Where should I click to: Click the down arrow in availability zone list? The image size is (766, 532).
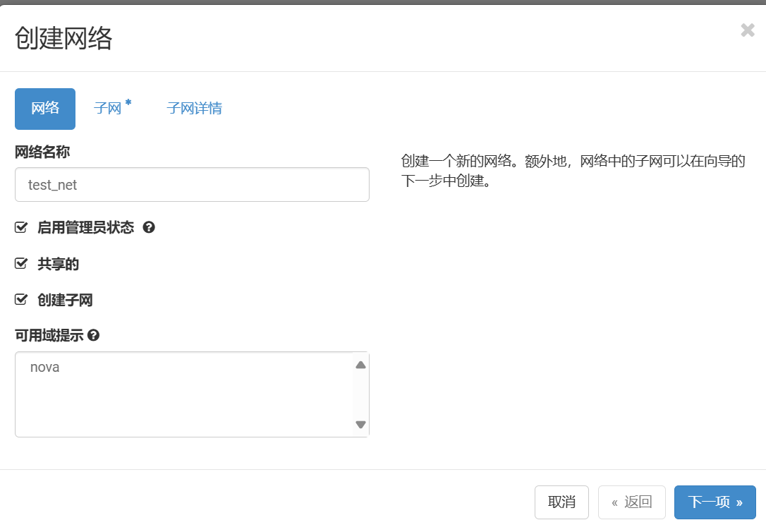[360, 425]
